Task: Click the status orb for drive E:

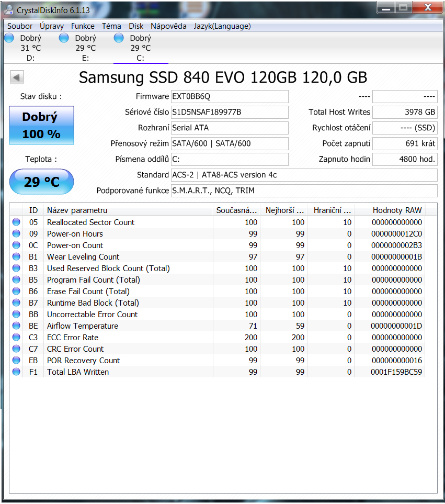Action: tap(64, 38)
